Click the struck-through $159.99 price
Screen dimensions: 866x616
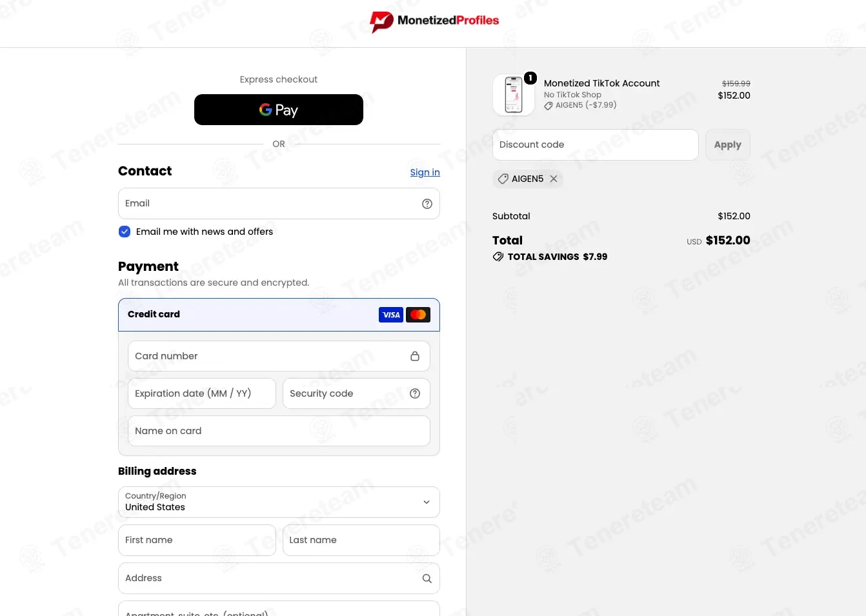pos(736,83)
